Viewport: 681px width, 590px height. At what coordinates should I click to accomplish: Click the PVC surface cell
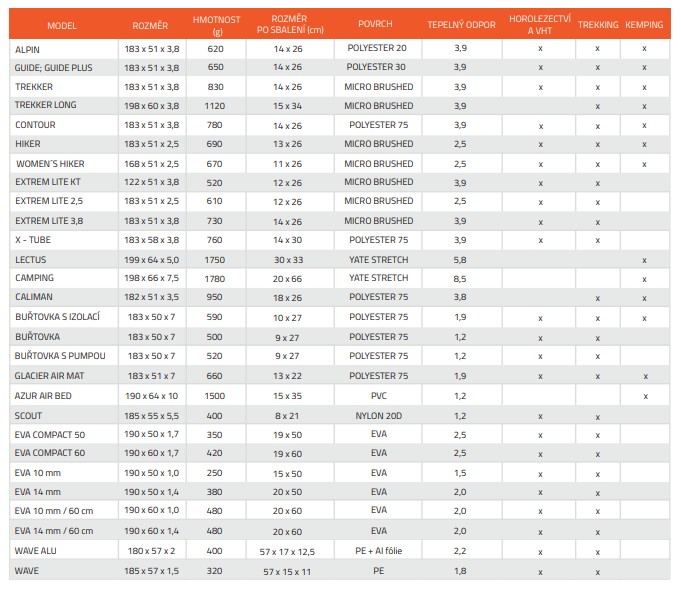coord(379,396)
